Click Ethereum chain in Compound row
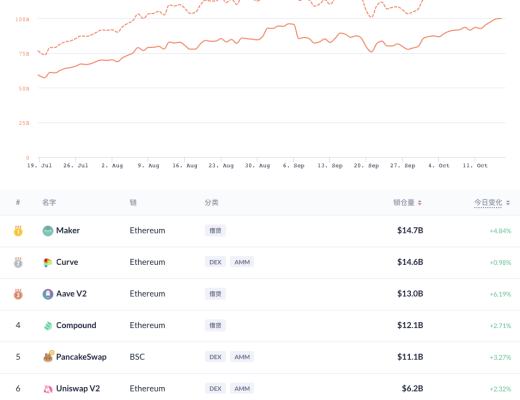Viewport: 520px width, 400px height. click(147, 325)
